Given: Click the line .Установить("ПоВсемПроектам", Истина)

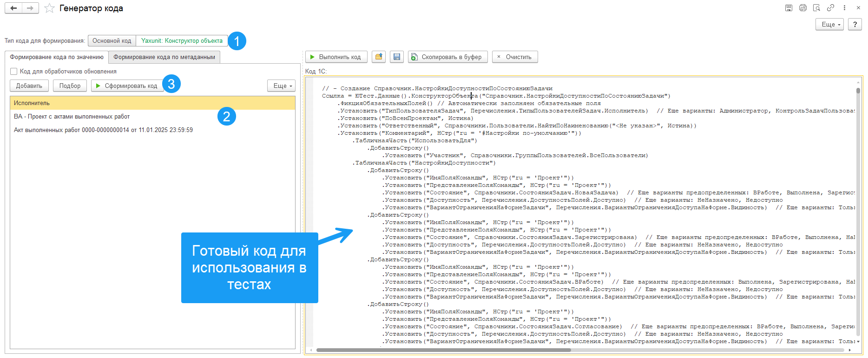Looking at the screenshot, I should pos(405,118).
